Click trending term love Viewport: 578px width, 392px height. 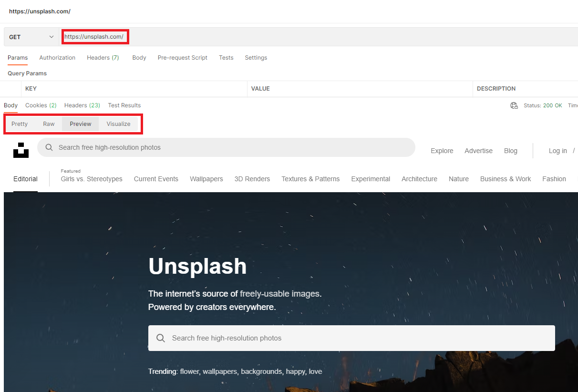[315, 371]
